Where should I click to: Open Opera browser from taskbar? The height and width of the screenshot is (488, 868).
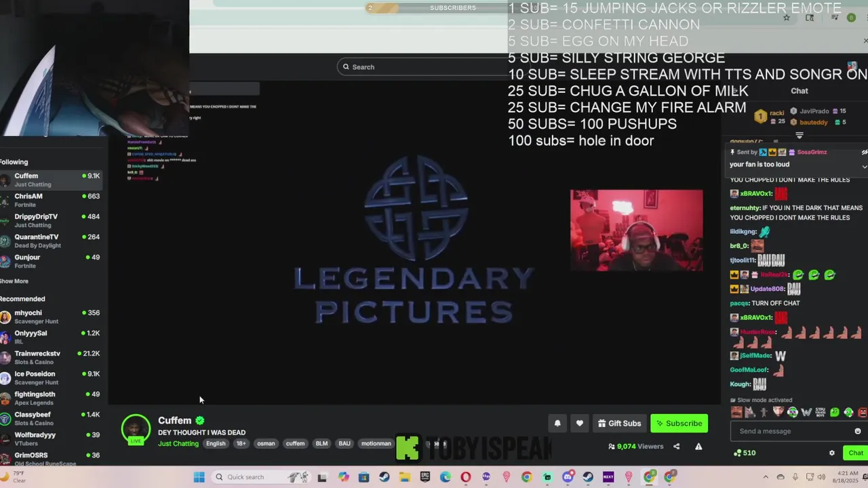(466, 477)
